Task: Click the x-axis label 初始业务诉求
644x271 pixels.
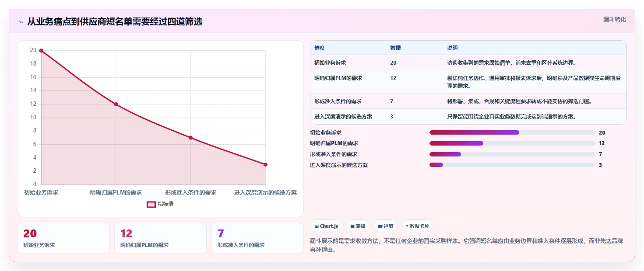Action: 41,192
